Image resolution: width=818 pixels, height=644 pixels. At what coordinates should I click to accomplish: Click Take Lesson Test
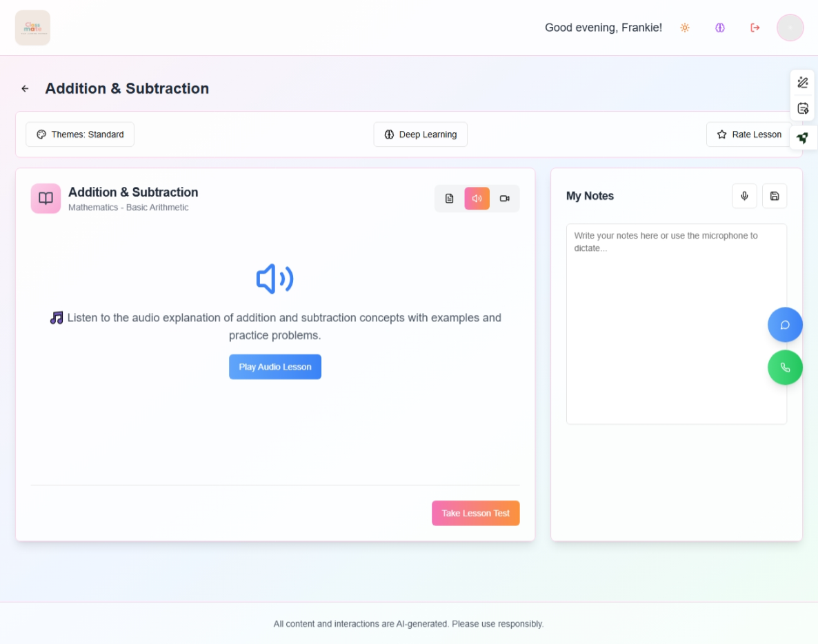tap(475, 513)
